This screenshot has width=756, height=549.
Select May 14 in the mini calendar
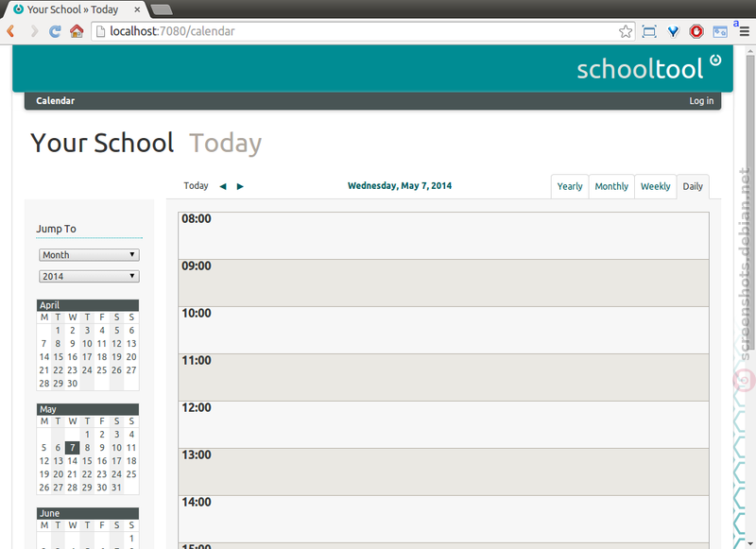[x=73, y=461]
